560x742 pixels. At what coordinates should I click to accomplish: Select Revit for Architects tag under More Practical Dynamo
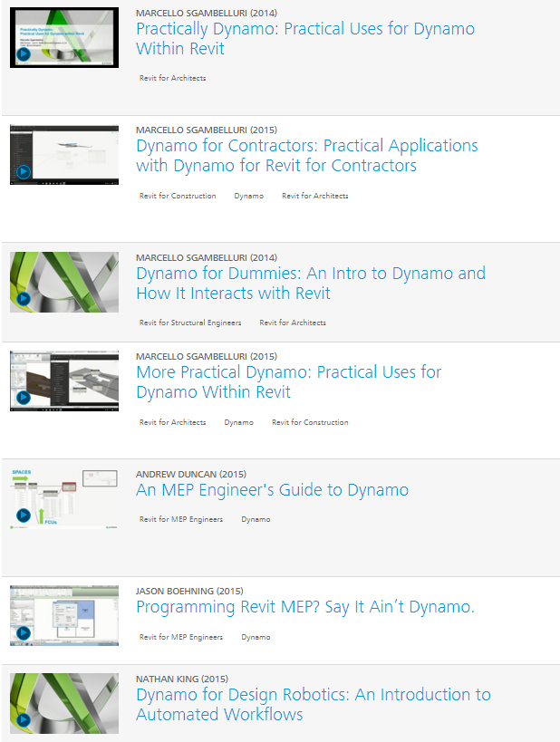172,422
